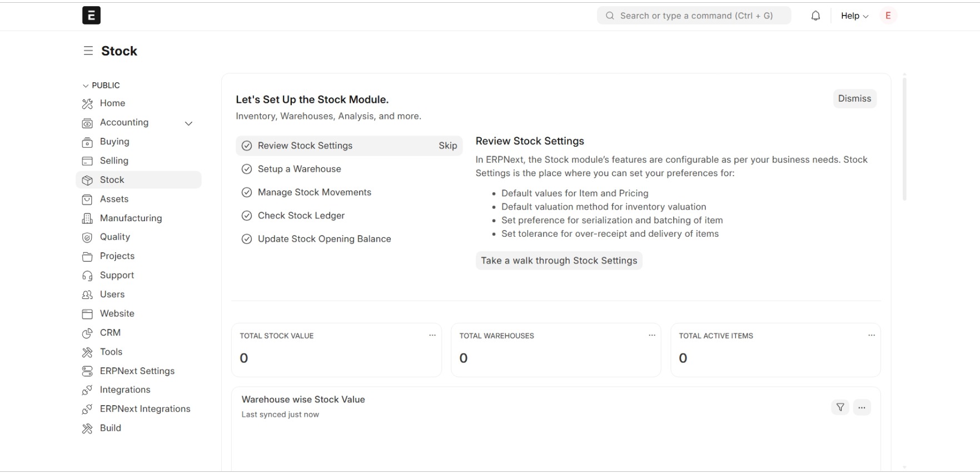980x474 pixels.
Task: Check off Setup a Warehouse step
Action: click(247, 169)
